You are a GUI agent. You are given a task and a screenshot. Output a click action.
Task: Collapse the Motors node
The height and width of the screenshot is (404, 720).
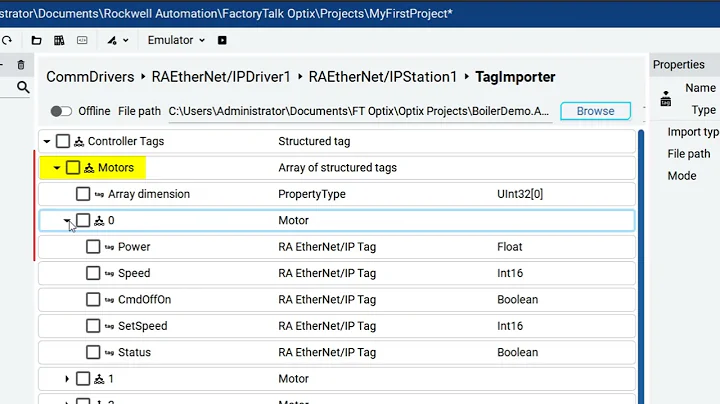pos(57,168)
